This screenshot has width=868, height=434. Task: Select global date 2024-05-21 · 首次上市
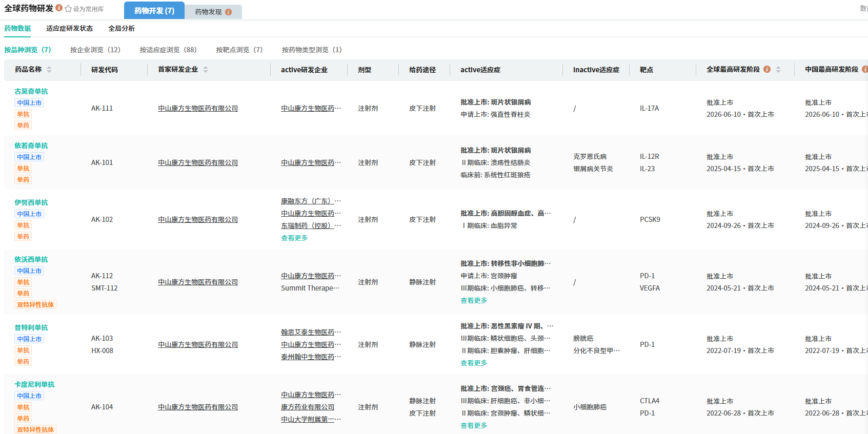click(x=740, y=288)
